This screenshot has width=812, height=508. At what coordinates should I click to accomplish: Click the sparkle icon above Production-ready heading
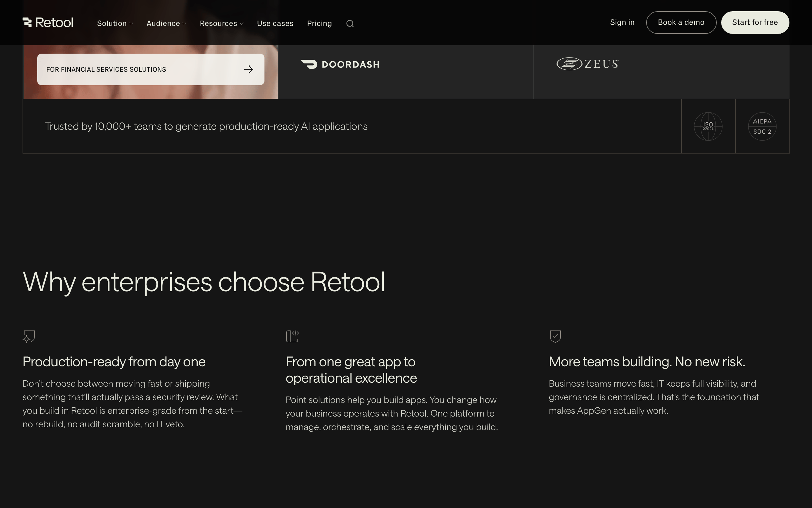coord(29,336)
